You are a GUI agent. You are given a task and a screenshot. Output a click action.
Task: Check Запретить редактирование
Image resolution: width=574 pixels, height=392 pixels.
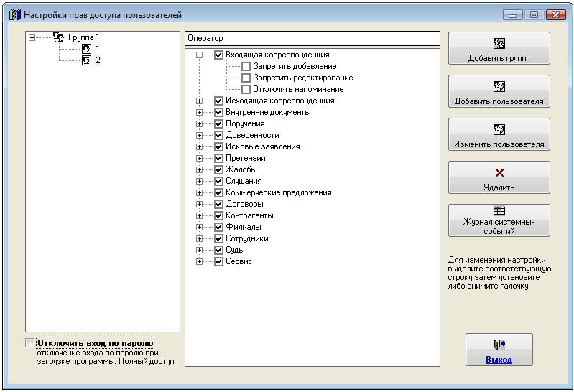pyautogui.click(x=246, y=78)
